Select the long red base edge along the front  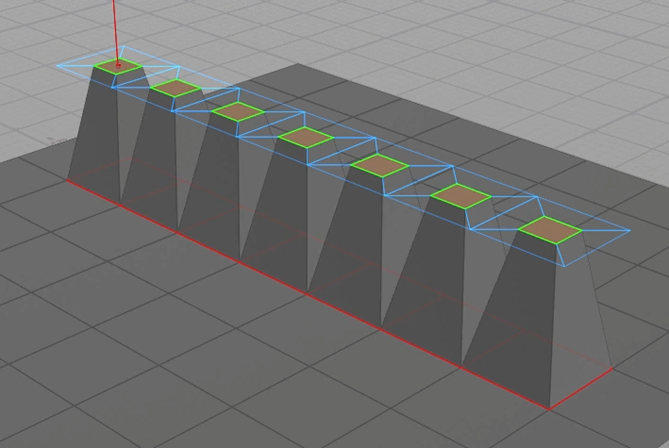pos(307,294)
